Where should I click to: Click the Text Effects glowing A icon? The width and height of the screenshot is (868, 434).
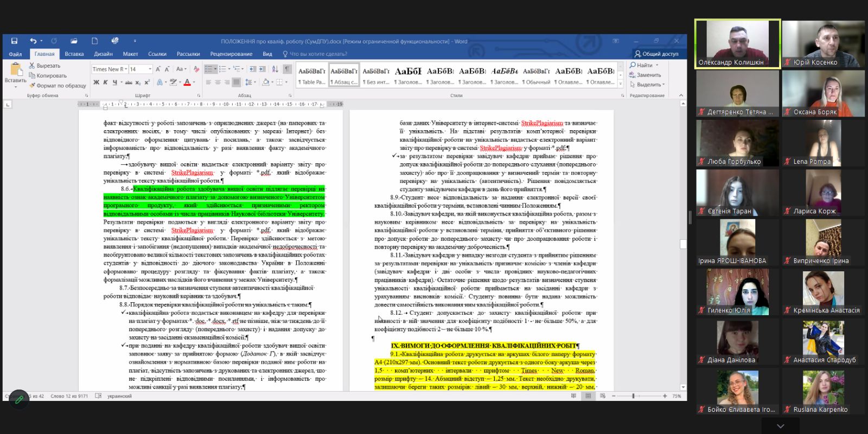click(159, 82)
